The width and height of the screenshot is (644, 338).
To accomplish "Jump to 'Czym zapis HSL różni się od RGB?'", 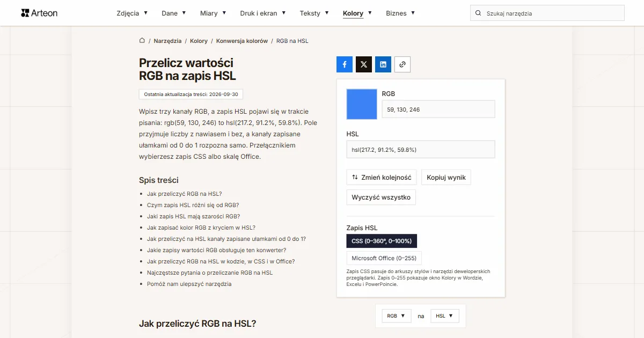I will (x=193, y=205).
